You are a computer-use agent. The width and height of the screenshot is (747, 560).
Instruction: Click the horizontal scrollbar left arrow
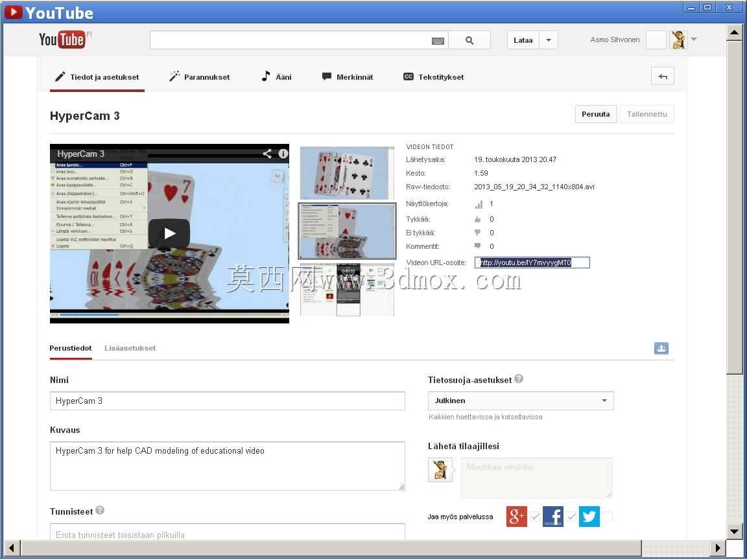pos(12,548)
